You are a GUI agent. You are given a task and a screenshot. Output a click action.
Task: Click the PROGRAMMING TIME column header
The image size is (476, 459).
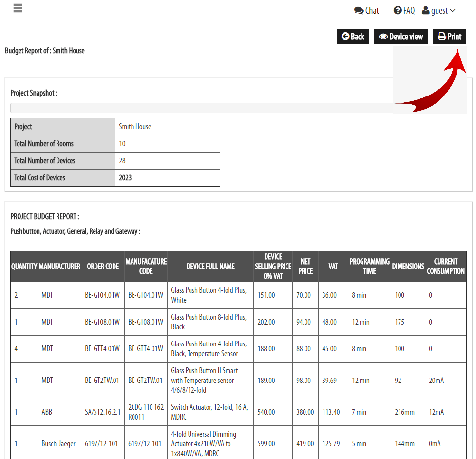pos(369,267)
